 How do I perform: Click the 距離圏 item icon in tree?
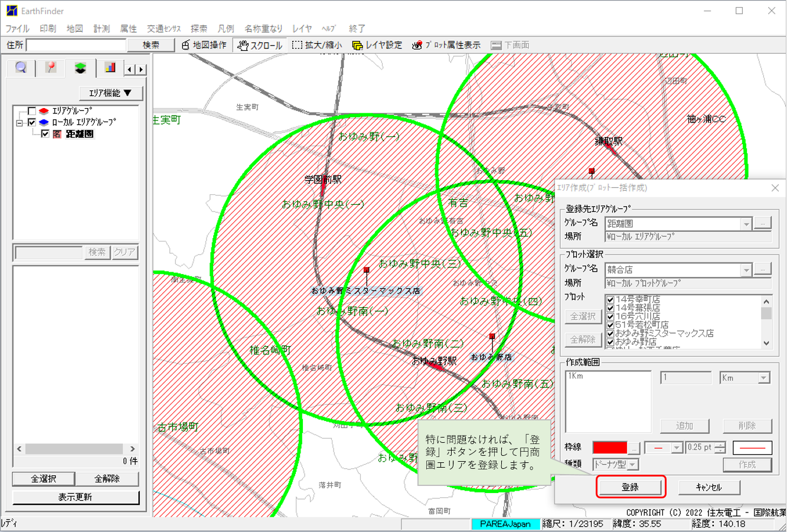[57, 134]
